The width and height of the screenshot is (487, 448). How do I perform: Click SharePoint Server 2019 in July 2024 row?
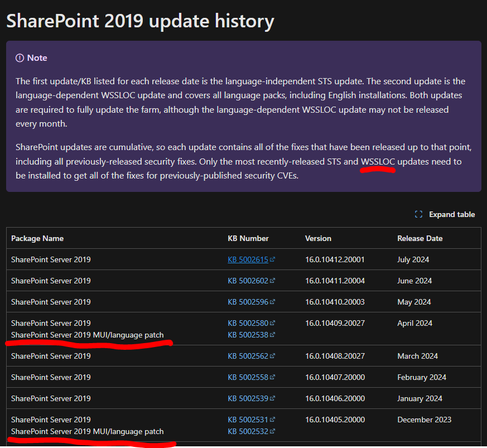(51, 260)
